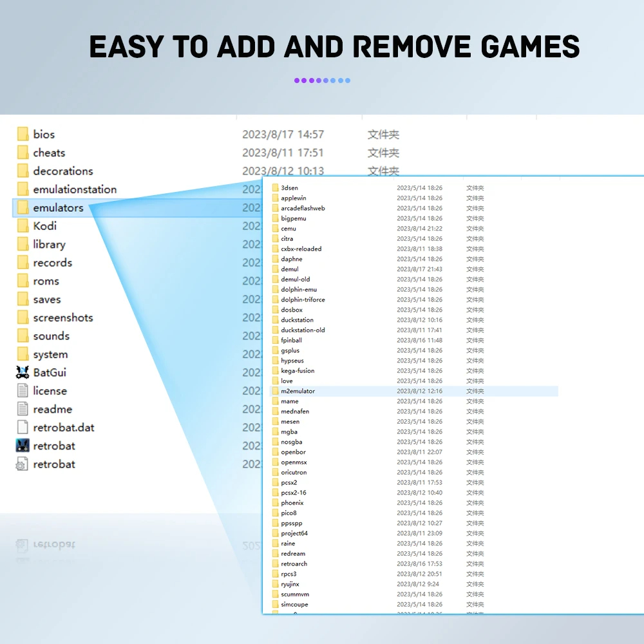The image size is (644, 644).
Task: Select the ppsspp folder
Action: tap(291, 523)
